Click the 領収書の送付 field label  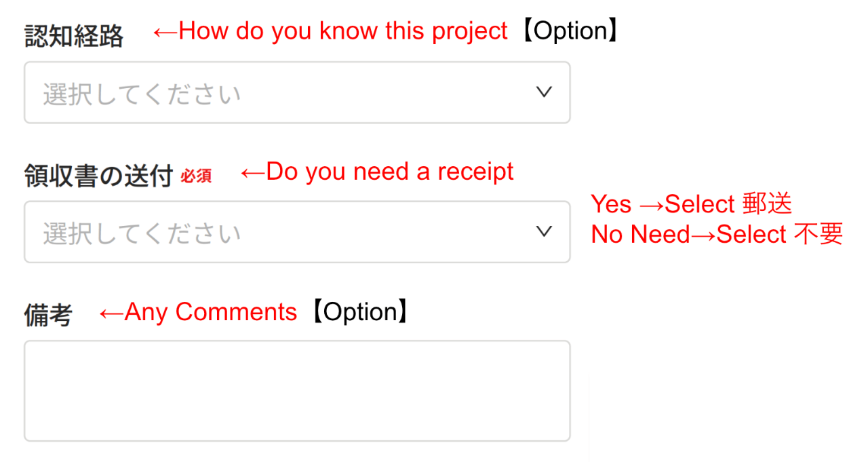pos(99,176)
